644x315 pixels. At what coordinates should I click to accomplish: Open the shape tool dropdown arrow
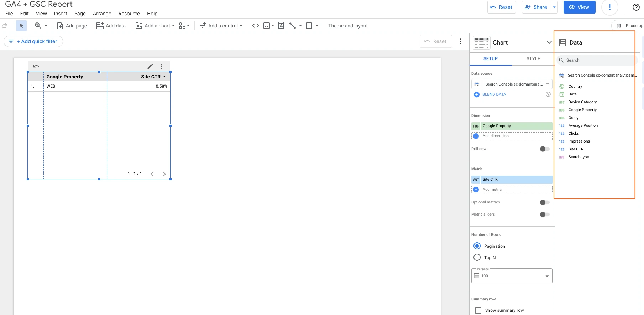317,26
